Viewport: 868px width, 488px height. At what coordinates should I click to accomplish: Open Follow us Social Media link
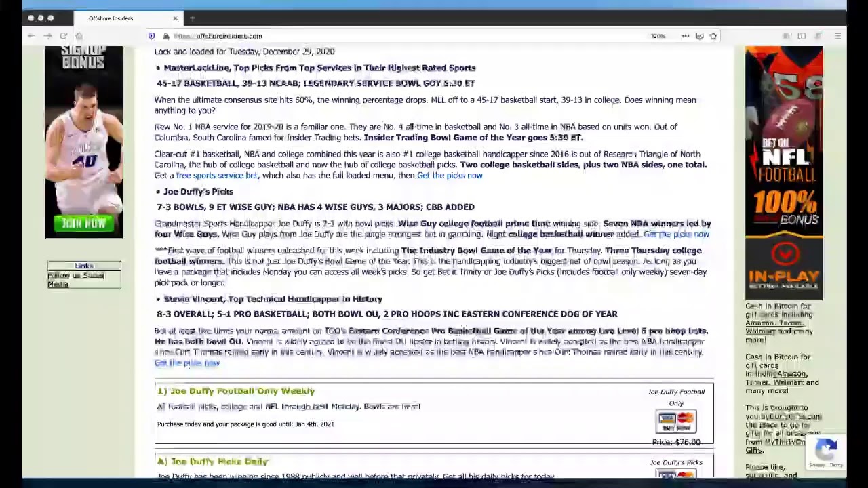pos(75,279)
